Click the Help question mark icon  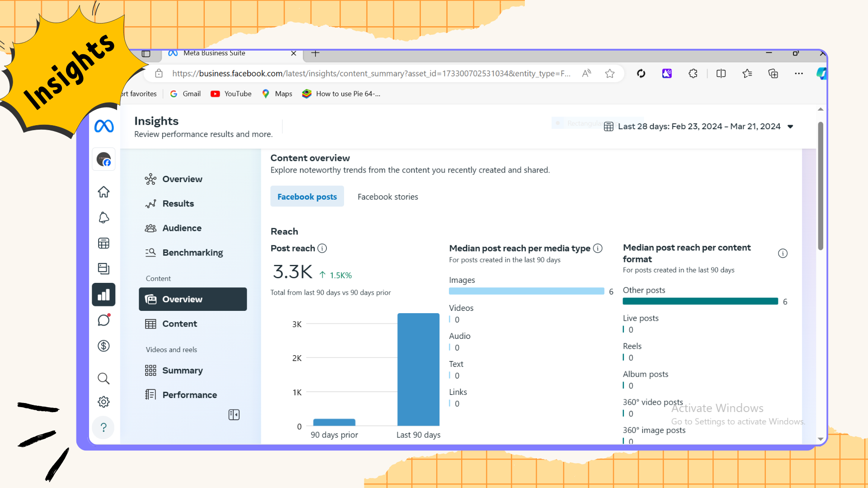(x=104, y=427)
